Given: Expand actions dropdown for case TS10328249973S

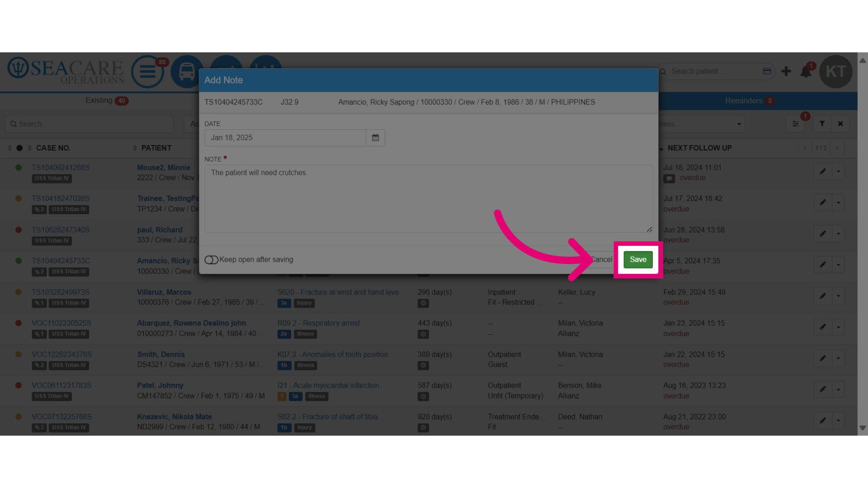Looking at the screenshot, I should pyautogui.click(x=838, y=296).
